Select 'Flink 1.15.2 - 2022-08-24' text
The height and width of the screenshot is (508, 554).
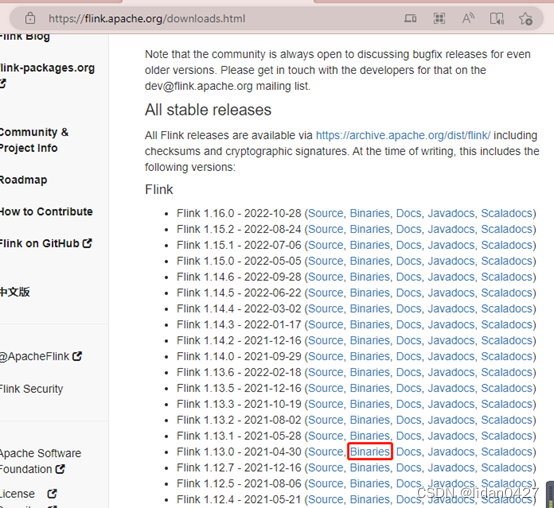239,229
